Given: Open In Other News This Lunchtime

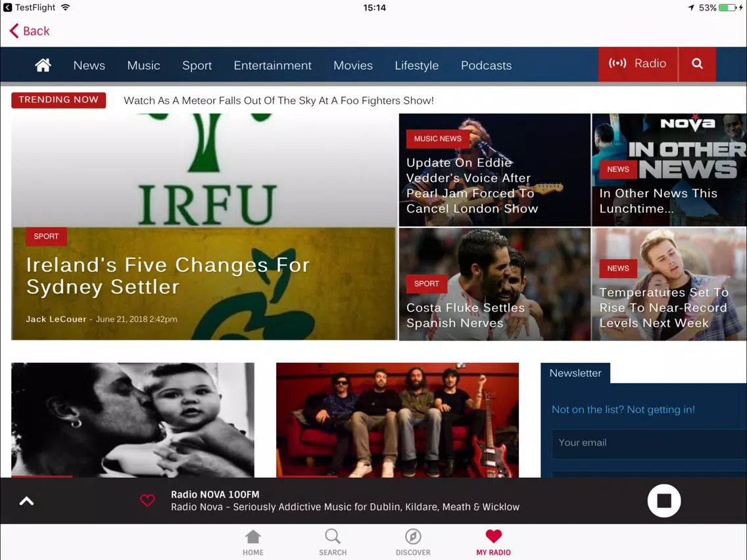Looking at the screenshot, I should pos(658,200).
